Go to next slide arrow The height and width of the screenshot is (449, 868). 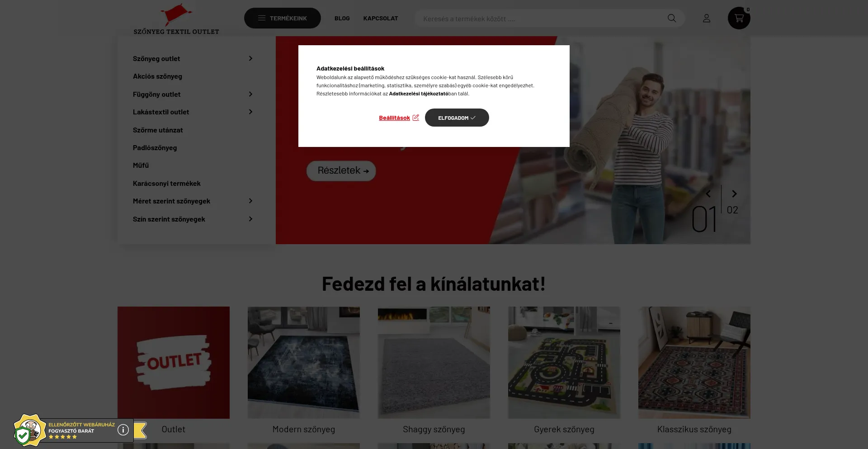pos(734,194)
